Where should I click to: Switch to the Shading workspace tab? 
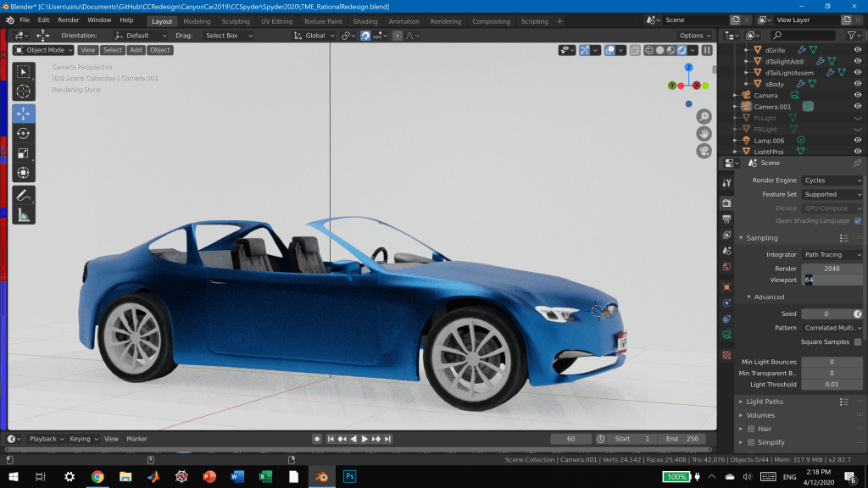(x=365, y=21)
